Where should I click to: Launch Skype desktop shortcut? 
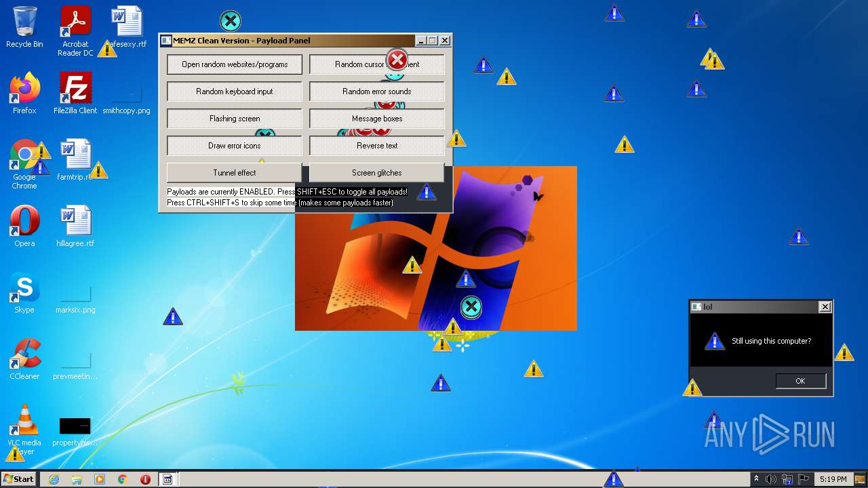(x=24, y=293)
